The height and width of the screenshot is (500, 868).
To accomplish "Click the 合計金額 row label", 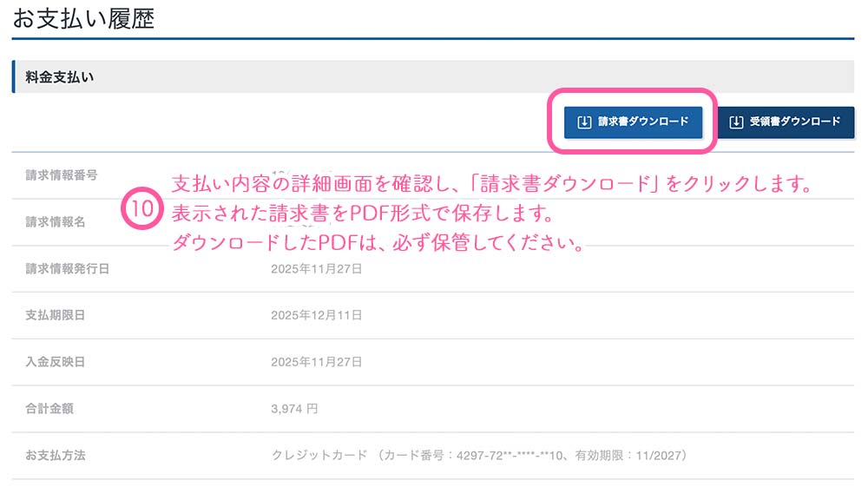I will (x=49, y=408).
